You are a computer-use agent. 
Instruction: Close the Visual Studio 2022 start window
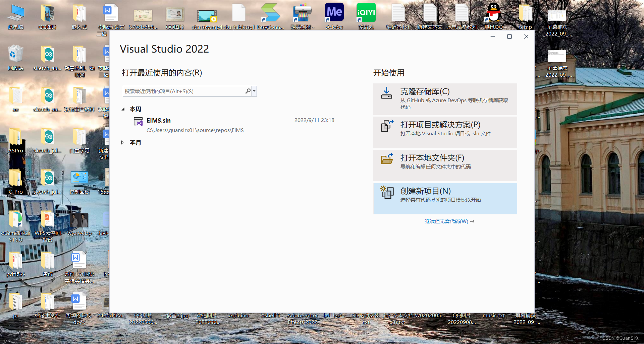pyautogui.click(x=526, y=37)
